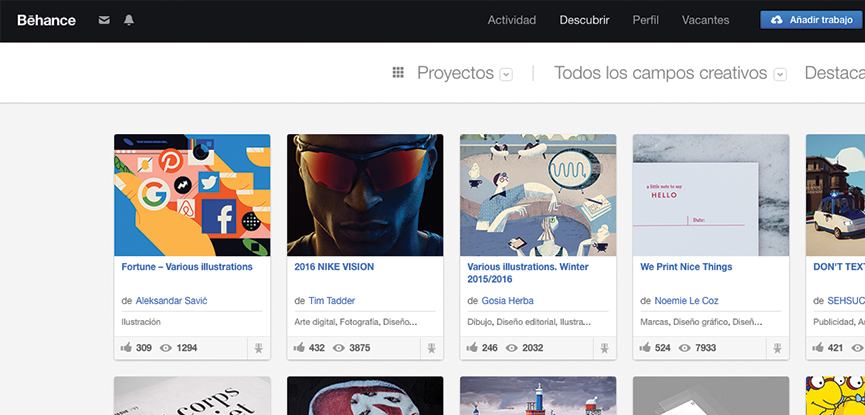
Task: Click featured ribbon icon on Gosia Herba card
Action: pyautogui.click(x=605, y=348)
